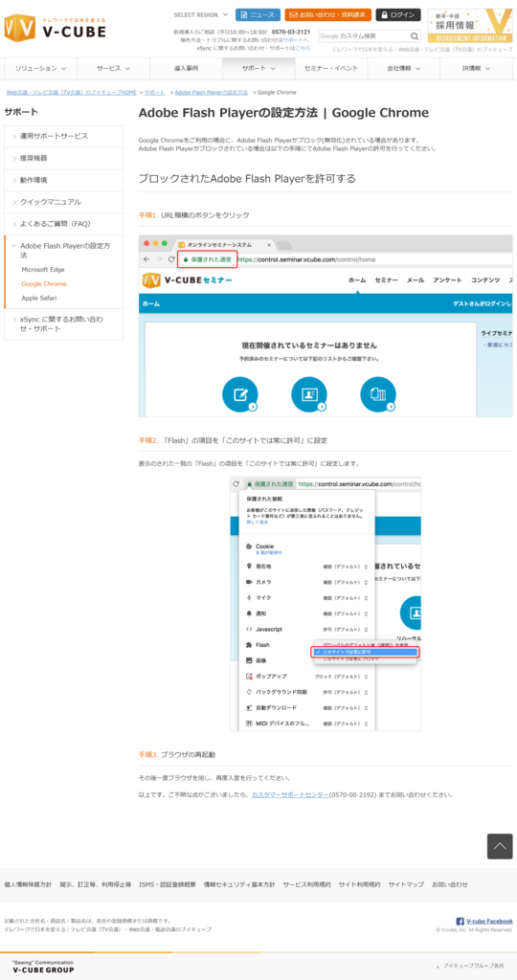The image size is (517, 980).
Task: Open サービス利用規約 footer link
Action: (x=307, y=884)
